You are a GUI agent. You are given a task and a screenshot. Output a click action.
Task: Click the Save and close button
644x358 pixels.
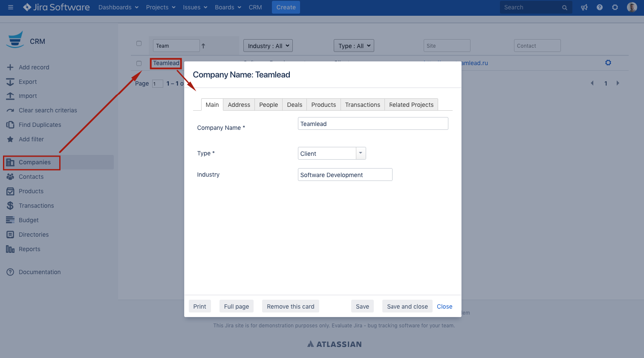407,306
